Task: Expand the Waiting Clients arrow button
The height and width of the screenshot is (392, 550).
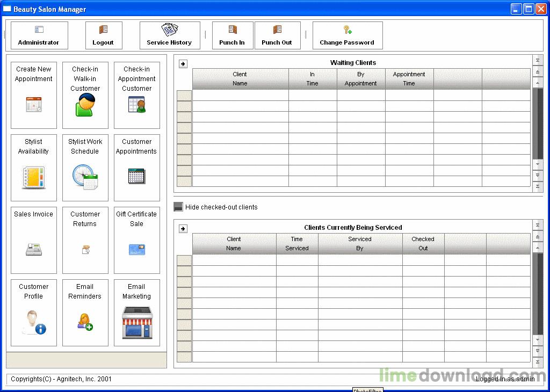Action: 183,63
